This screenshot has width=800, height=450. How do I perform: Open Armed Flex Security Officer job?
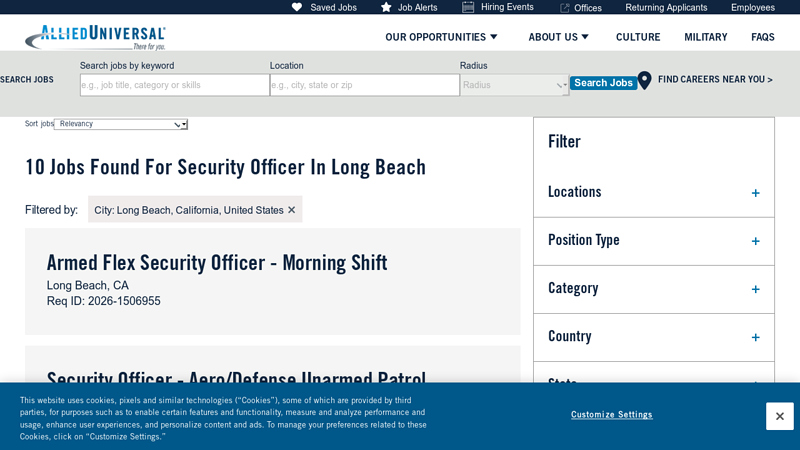point(217,263)
